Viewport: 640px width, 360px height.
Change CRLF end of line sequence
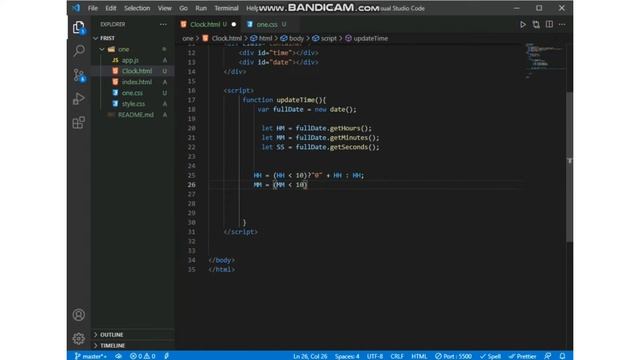(x=397, y=356)
